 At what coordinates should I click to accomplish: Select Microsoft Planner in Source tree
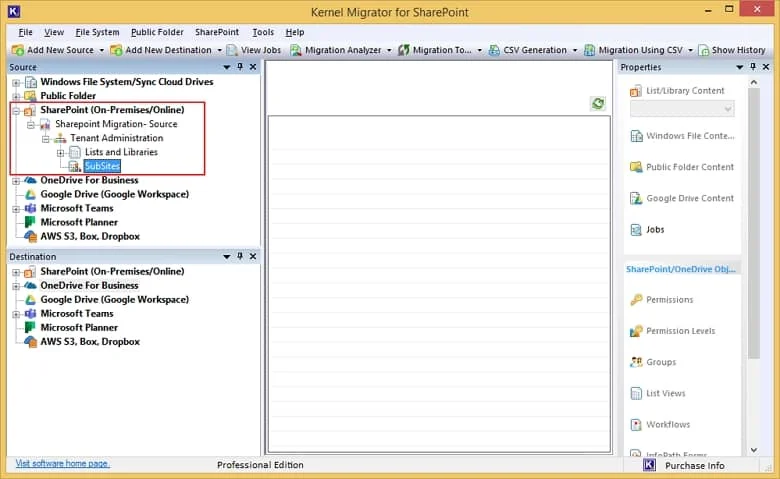tap(79, 222)
